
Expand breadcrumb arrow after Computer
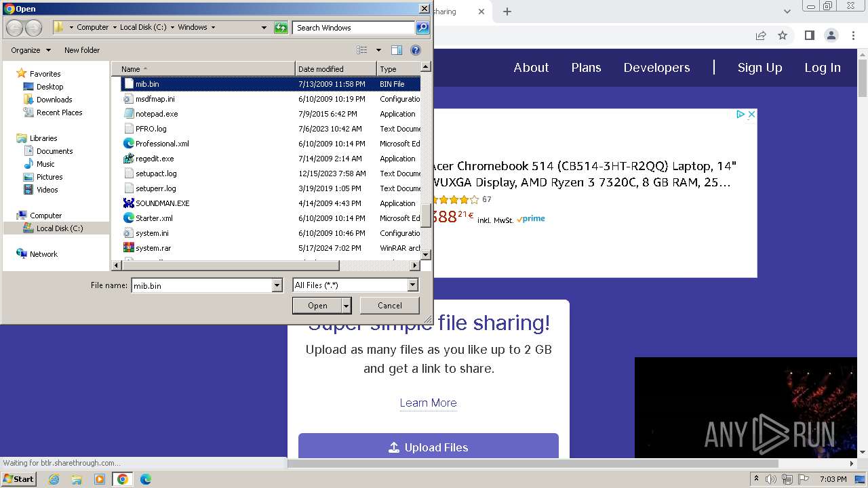114,28
